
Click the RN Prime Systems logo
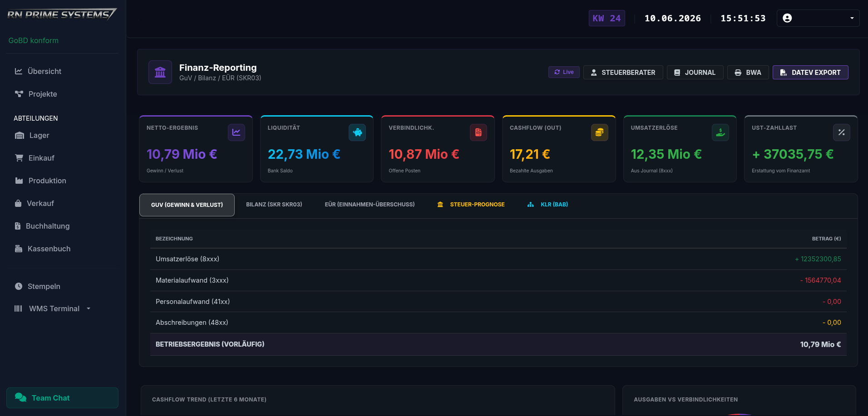[62, 15]
